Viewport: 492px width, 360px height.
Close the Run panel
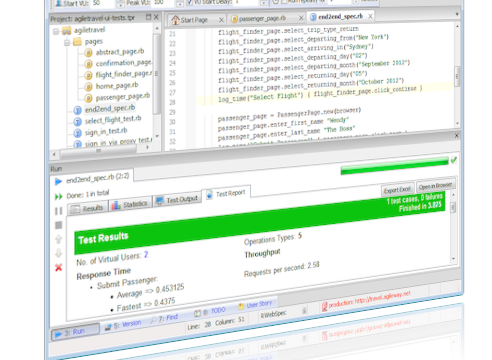click(x=457, y=135)
